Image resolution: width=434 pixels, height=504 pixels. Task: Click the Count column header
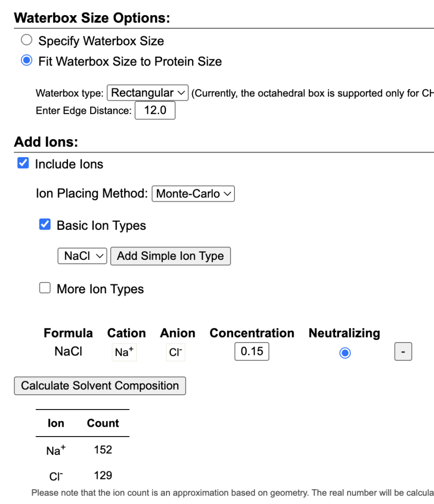(103, 423)
